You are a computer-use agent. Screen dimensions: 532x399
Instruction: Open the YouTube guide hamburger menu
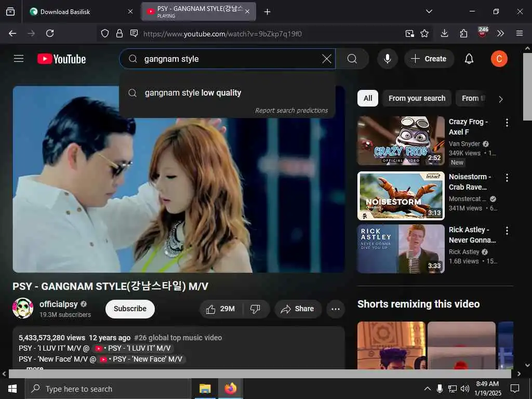click(19, 59)
